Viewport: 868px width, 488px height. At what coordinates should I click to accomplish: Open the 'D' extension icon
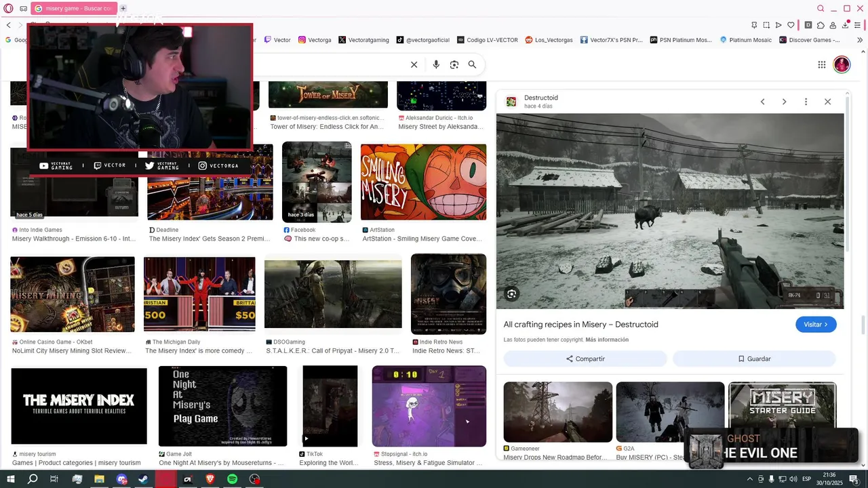pyautogui.click(x=808, y=25)
